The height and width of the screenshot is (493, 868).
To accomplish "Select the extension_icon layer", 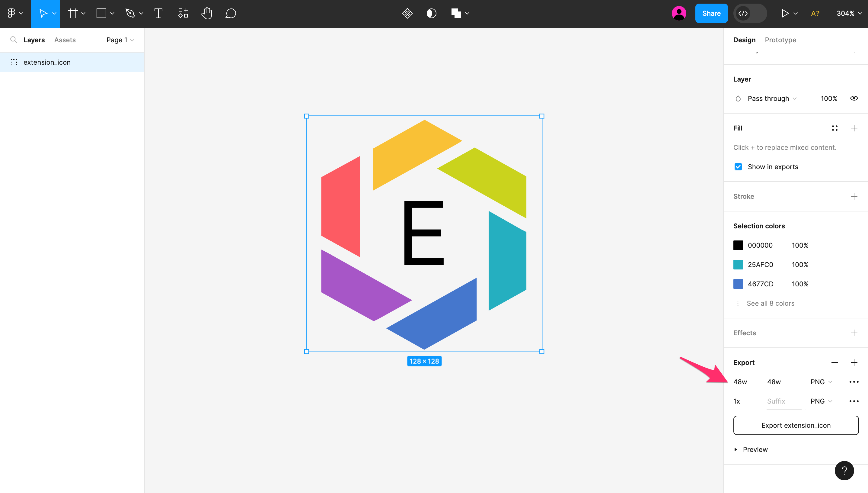I will [47, 62].
